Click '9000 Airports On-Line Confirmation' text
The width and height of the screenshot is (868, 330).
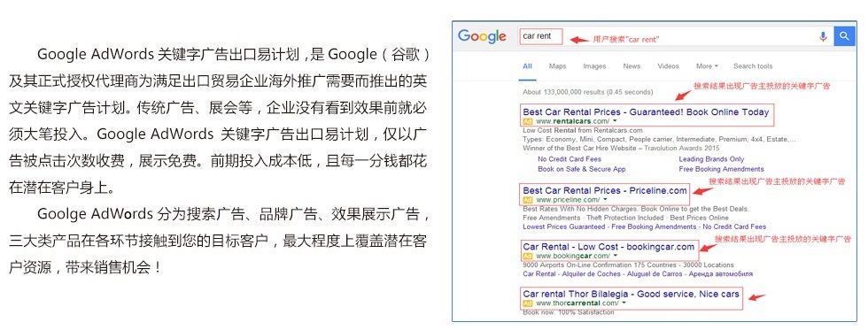[577, 265]
